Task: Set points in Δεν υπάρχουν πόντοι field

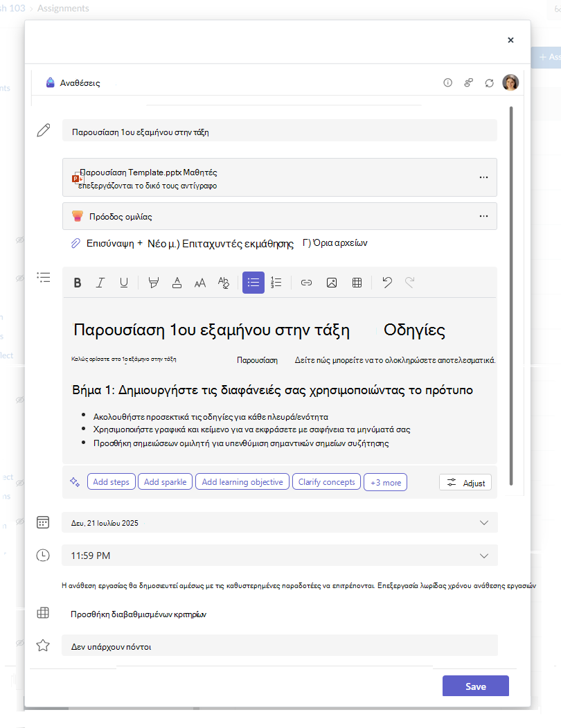Action: [280, 646]
